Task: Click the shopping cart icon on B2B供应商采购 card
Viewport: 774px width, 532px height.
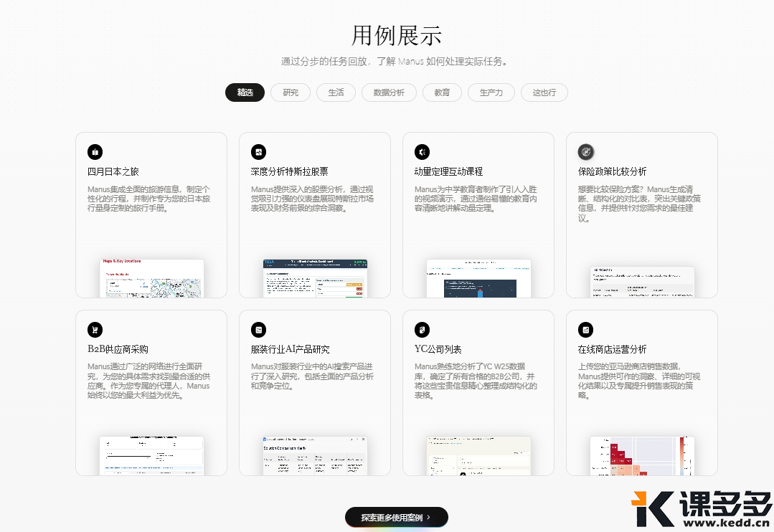Action: click(x=95, y=330)
